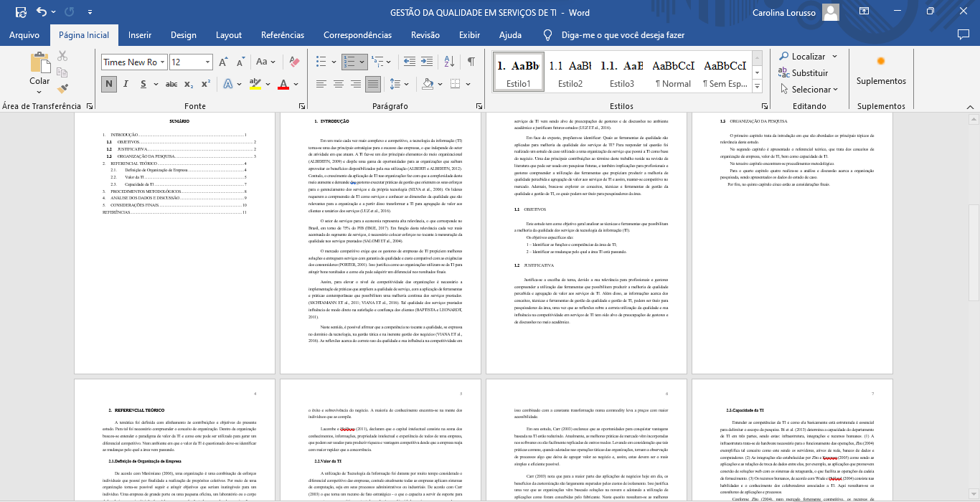The height and width of the screenshot is (502, 980).
Task: Toggle bold (N) formatting
Action: click(109, 84)
